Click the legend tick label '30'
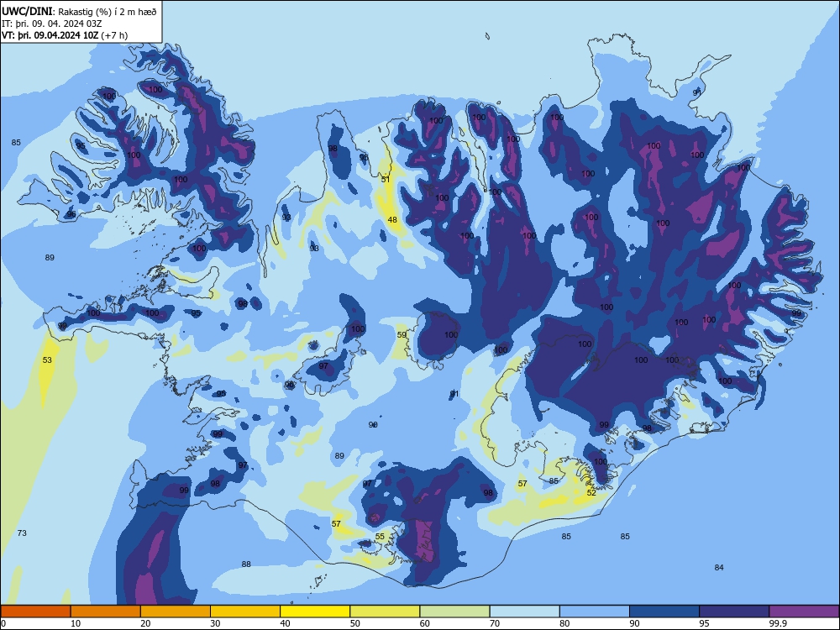Image resolution: width=840 pixels, height=630 pixels. pos(215,623)
